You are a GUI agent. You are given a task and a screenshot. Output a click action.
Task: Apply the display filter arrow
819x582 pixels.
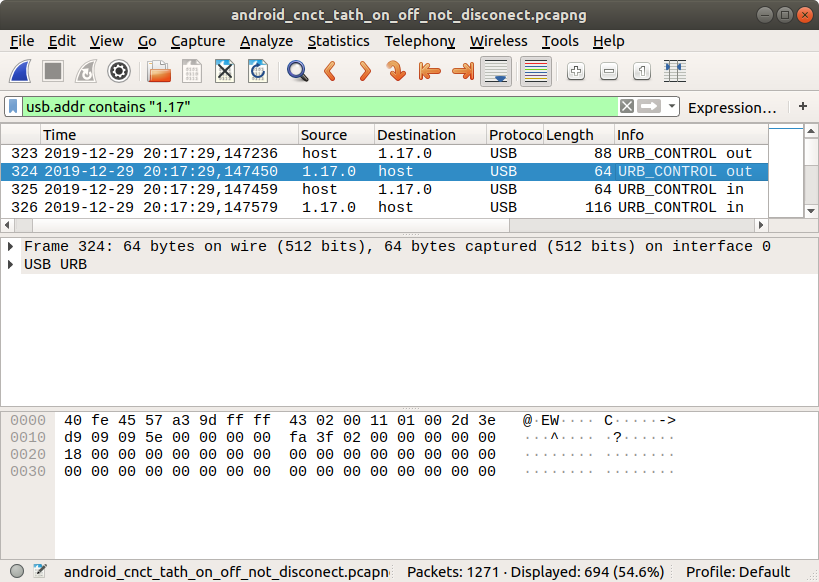click(x=649, y=107)
